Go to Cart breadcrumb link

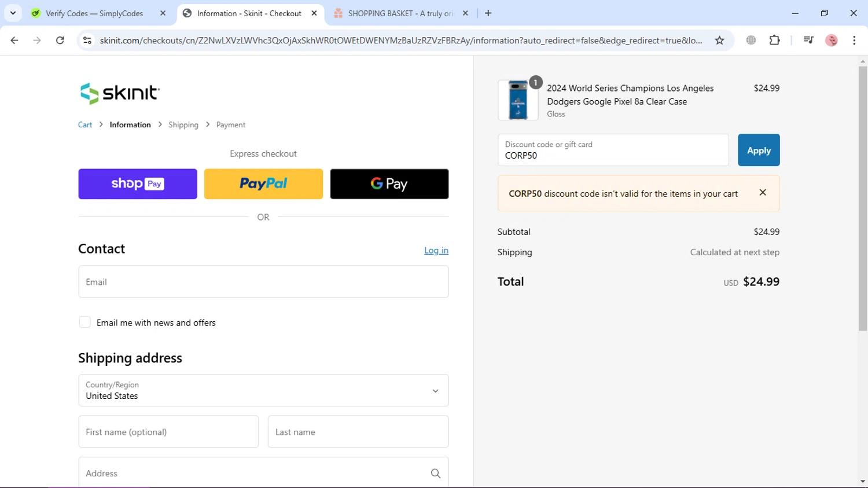click(x=85, y=125)
